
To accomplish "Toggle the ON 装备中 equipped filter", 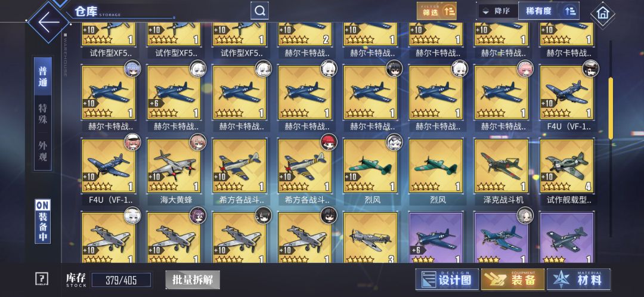I will tap(43, 221).
